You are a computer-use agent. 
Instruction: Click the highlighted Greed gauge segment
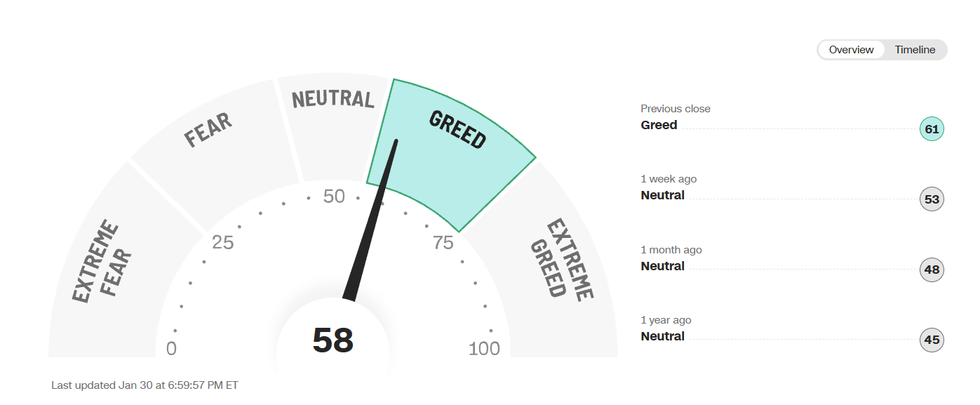coord(456,140)
